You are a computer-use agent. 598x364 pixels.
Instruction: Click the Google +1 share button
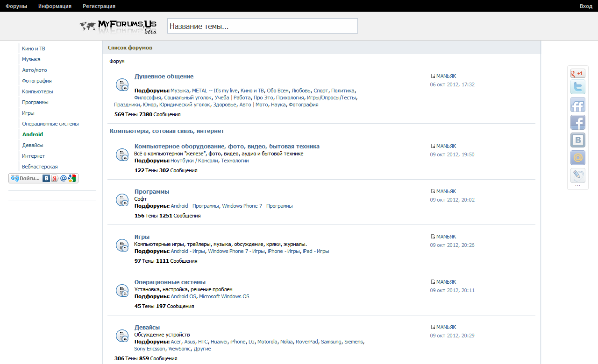tap(577, 73)
